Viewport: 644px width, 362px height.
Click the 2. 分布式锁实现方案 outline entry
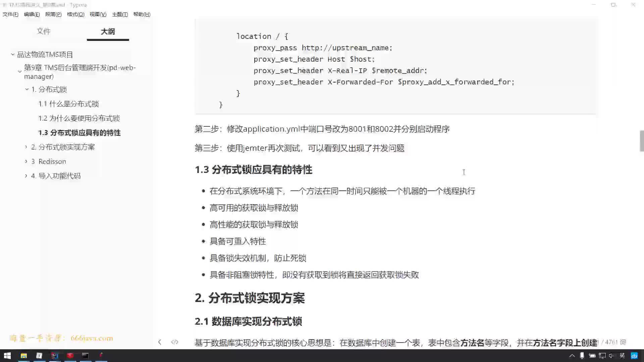(x=63, y=147)
